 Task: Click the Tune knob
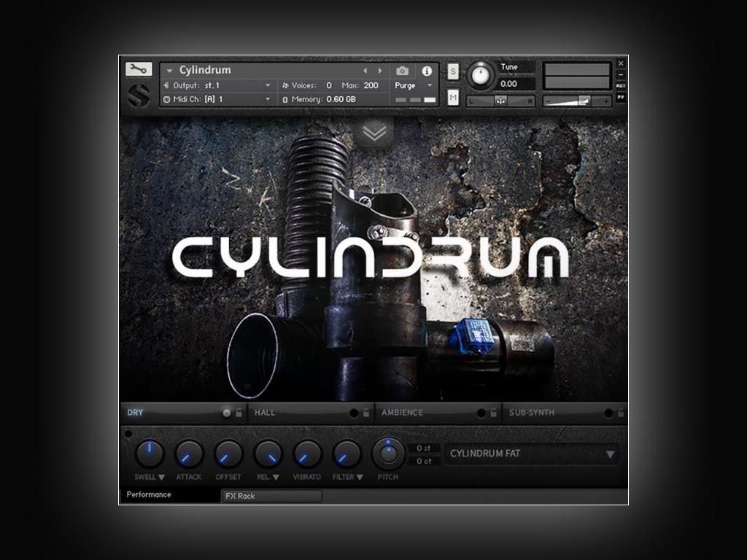click(x=480, y=75)
